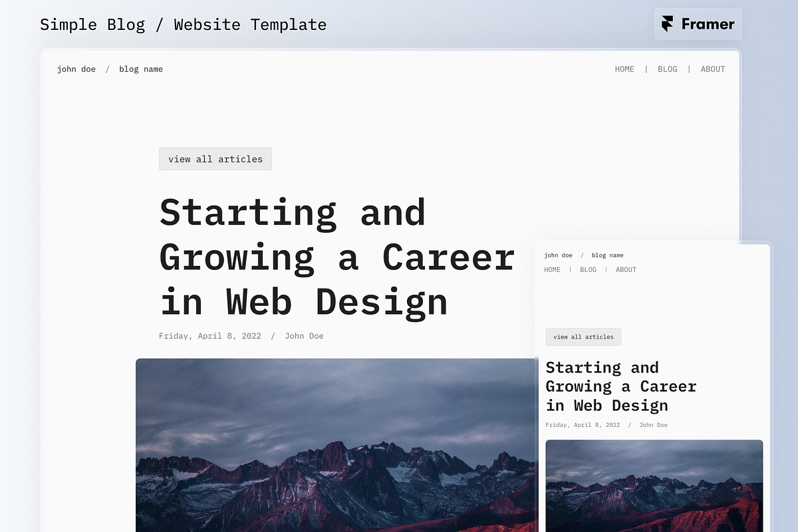
Task: Open BLOG in the mobile preview nav
Action: pos(588,270)
